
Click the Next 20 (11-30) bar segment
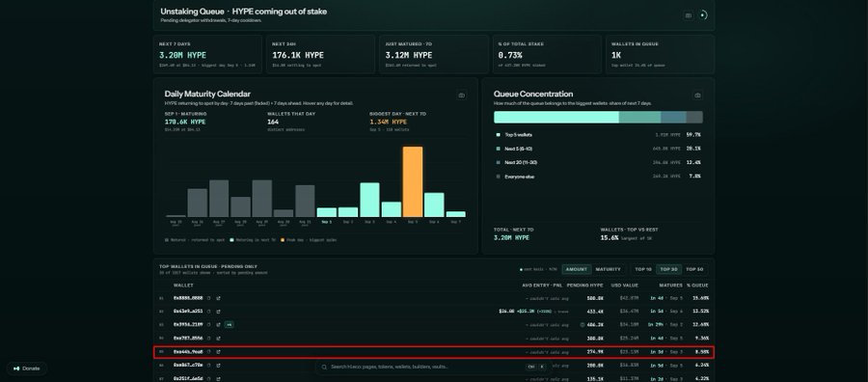674,117
